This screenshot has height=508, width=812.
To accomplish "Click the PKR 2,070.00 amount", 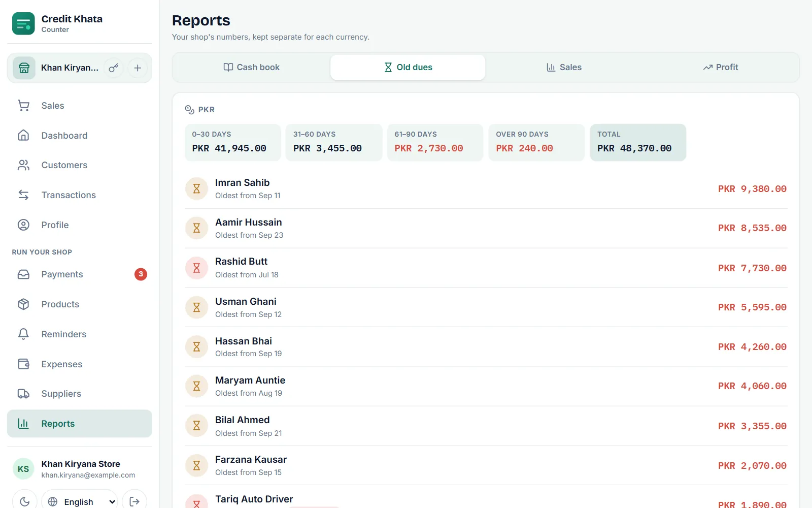I will [x=752, y=465].
